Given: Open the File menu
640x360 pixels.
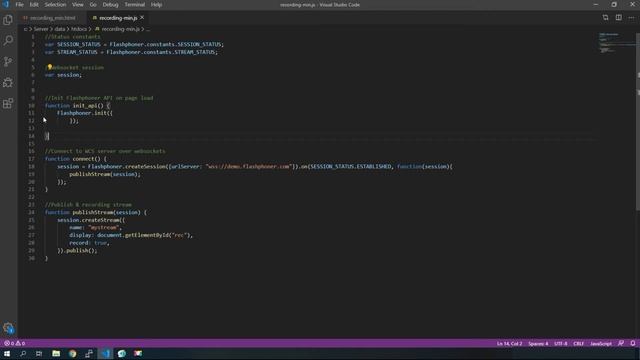Looking at the screenshot, I should click(19, 4).
